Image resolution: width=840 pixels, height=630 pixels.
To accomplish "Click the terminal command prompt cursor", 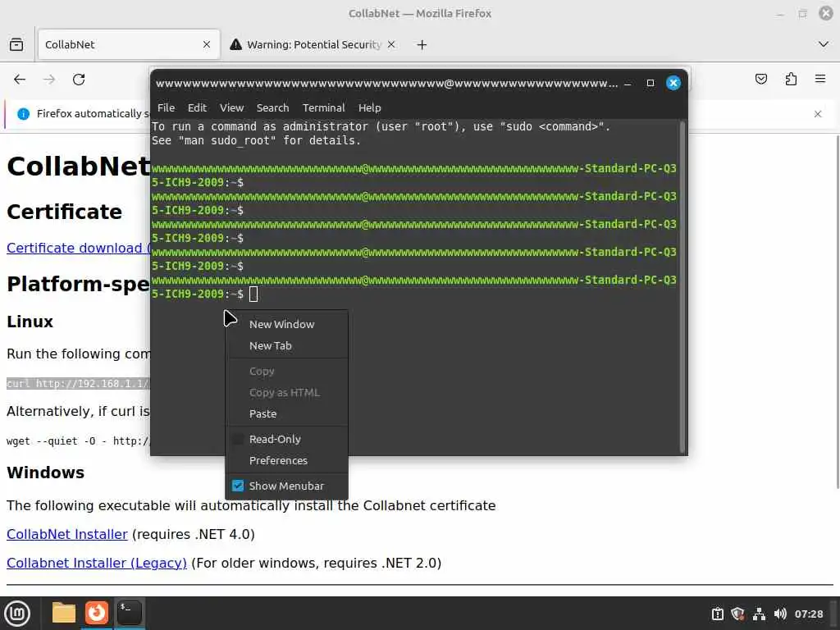I will pyautogui.click(x=253, y=294).
